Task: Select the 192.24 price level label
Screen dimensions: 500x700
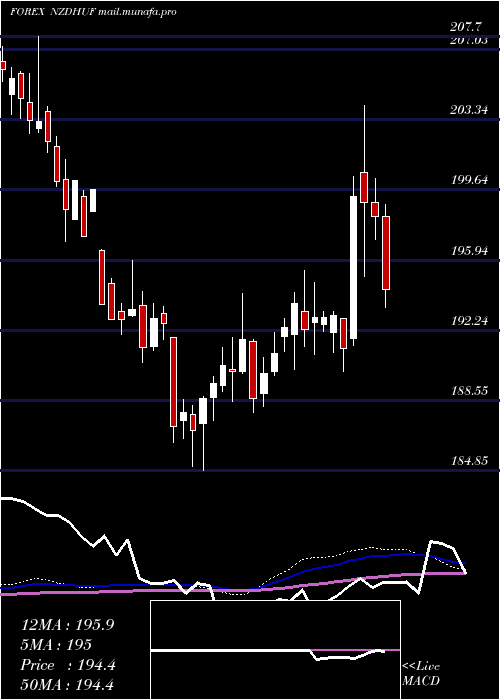Action: tap(469, 321)
